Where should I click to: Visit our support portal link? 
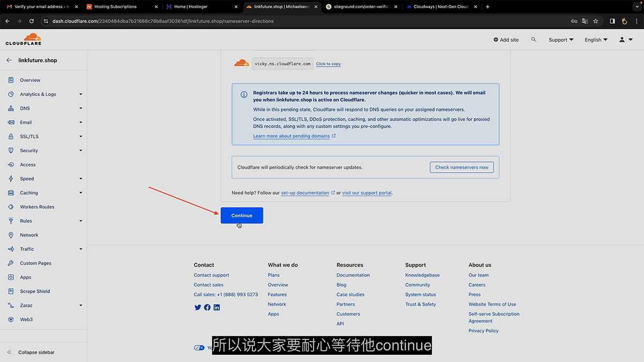click(x=367, y=193)
